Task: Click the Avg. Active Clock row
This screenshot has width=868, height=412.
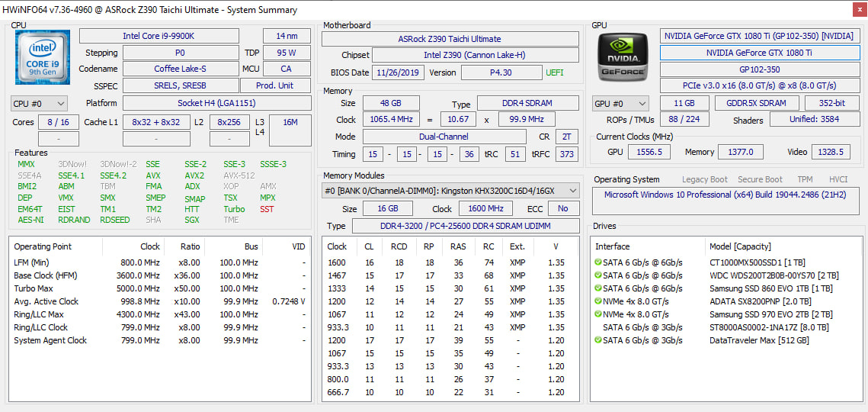Action: [x=160, y=301]
